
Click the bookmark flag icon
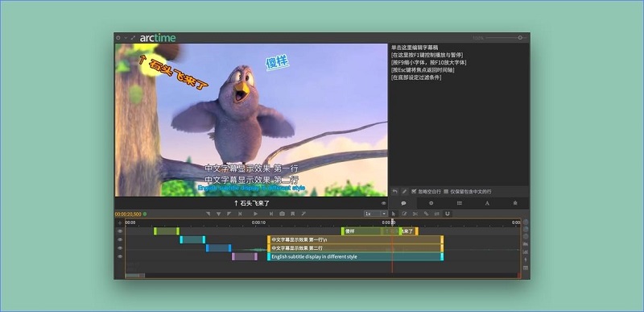tap(292, 214)
